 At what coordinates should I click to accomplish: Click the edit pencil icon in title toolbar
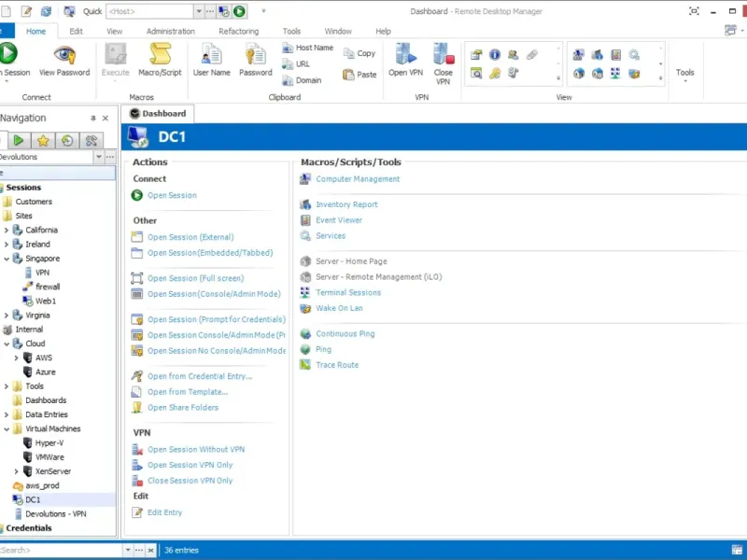tap(26, 11)
